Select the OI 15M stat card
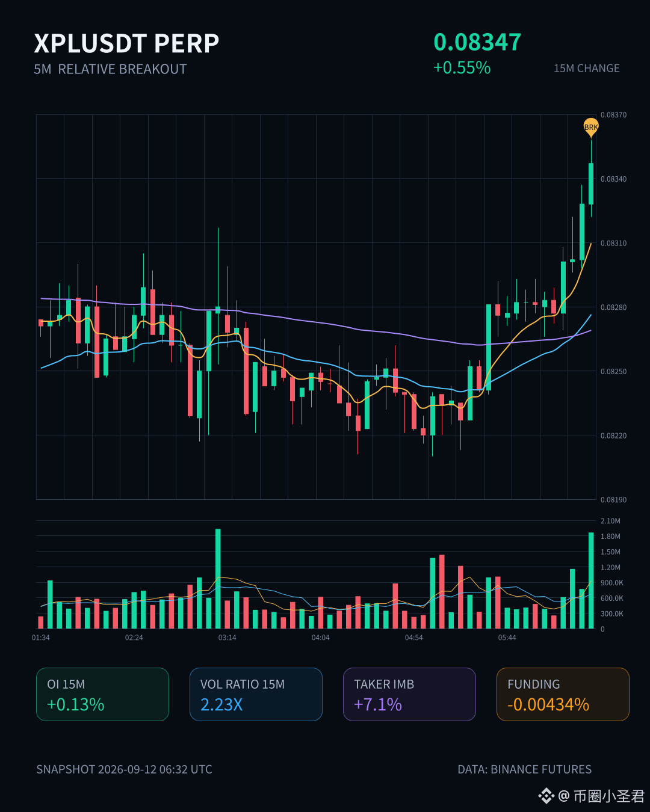650x812 pixels. pyautogui.click(x=102, y=694)
